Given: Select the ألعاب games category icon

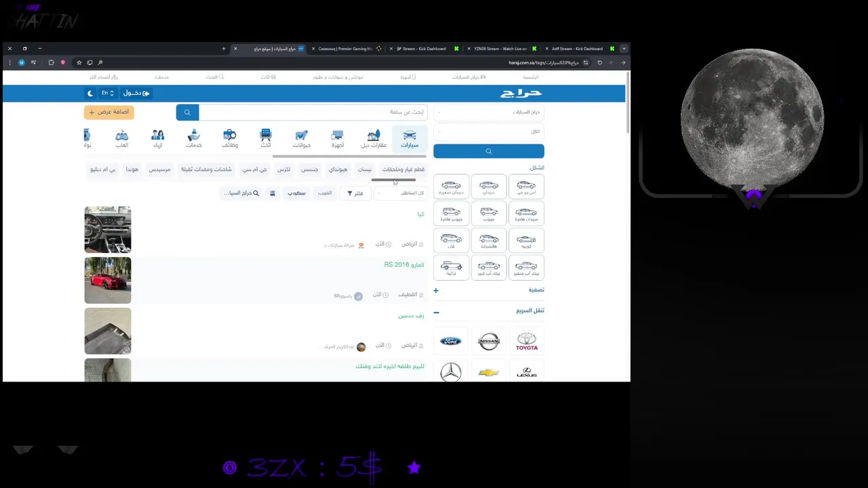Looking at the screenshot, I should [x=122, y=138].
